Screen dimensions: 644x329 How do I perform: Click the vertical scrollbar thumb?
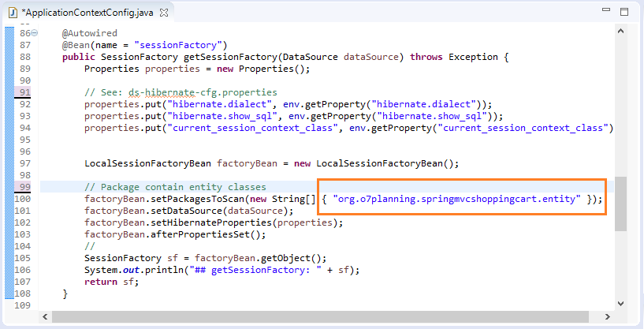coord(620,204)
